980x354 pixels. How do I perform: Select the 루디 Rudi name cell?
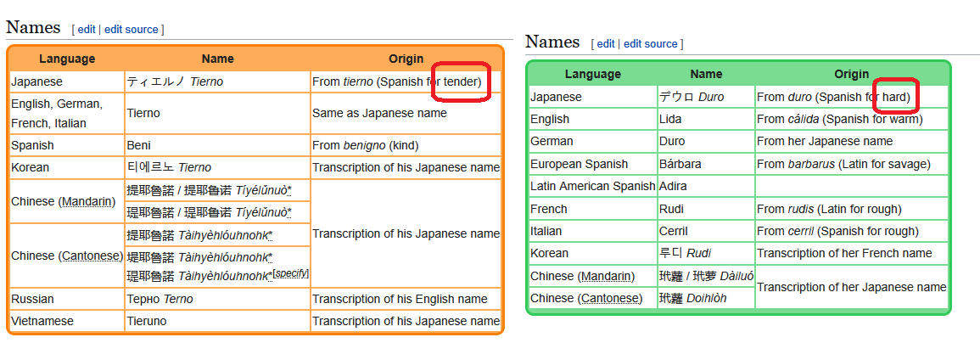point(706,253)
